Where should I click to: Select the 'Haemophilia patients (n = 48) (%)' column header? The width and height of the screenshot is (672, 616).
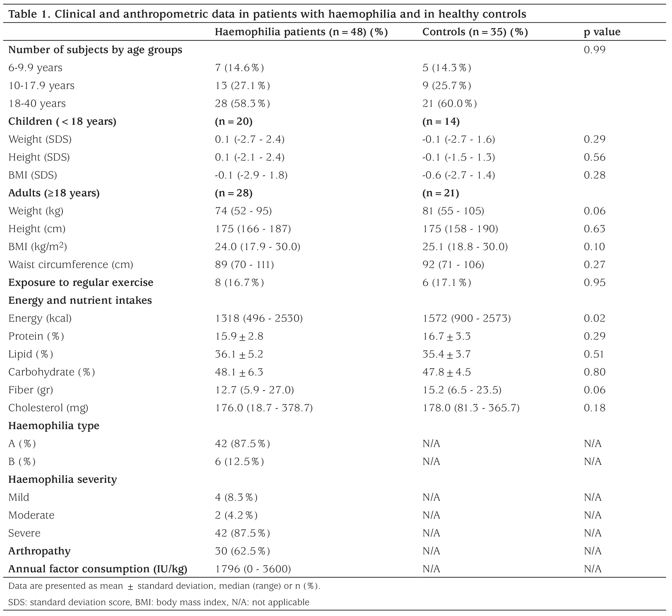(301, 32)
